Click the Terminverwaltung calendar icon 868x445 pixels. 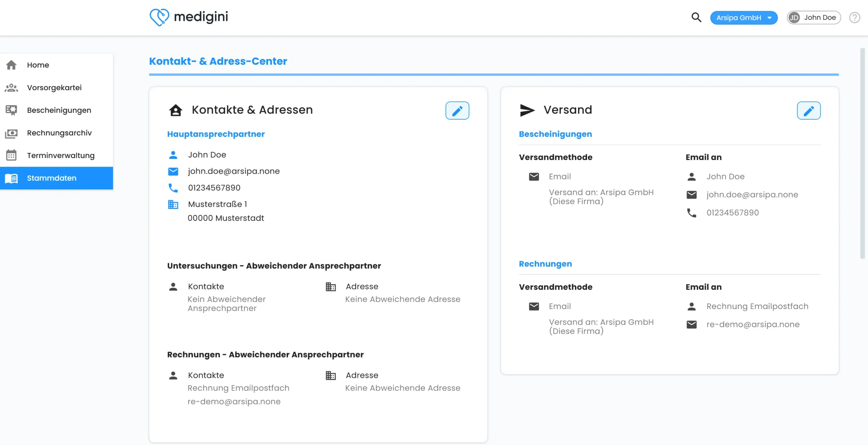point(11,155)
